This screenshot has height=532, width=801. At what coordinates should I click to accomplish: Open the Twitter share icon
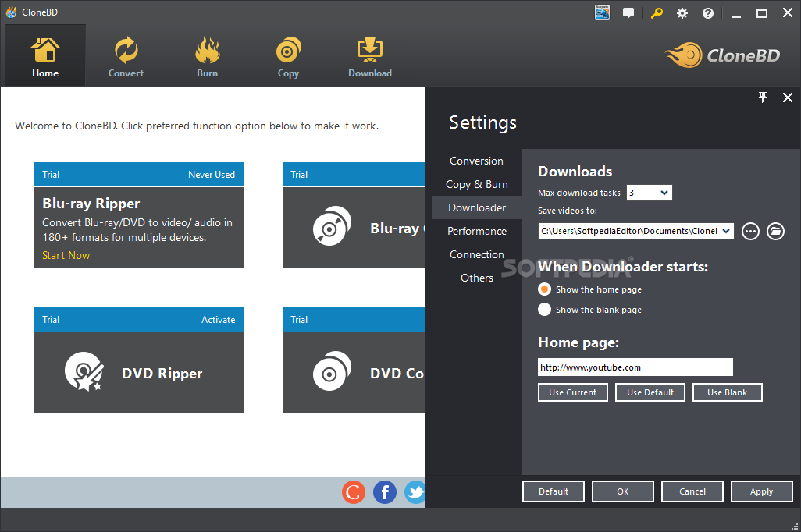point(415,492)
